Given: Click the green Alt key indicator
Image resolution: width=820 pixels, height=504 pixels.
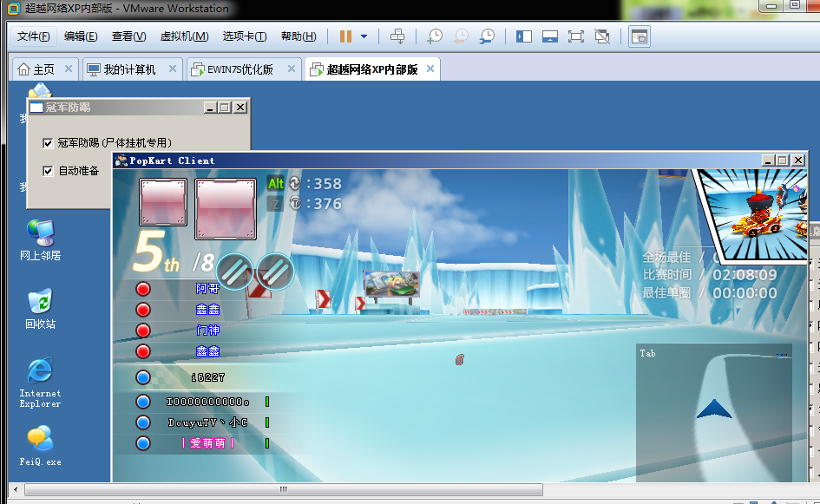Looking at the screenshot, I should [276, 184].
